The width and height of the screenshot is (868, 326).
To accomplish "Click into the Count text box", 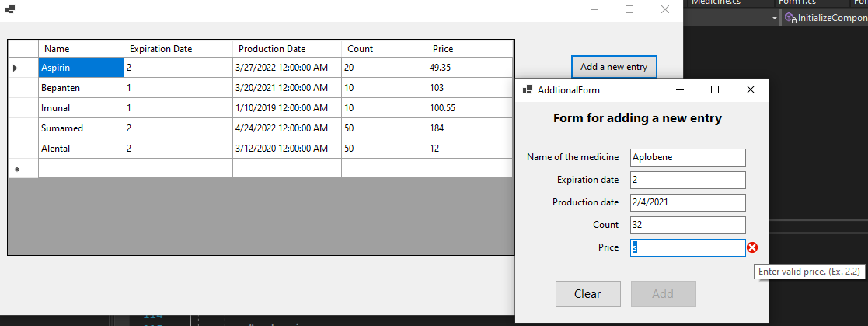I will click(688, 225).
